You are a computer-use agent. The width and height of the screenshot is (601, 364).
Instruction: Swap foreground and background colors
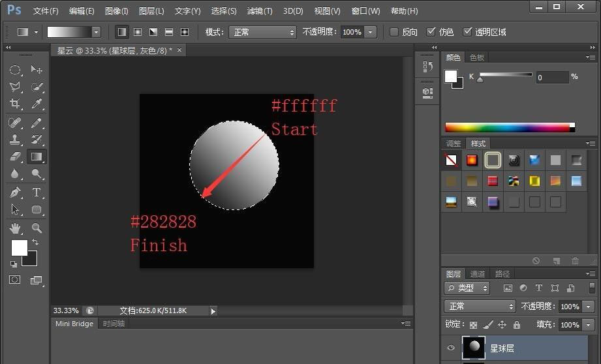[35, 242]
